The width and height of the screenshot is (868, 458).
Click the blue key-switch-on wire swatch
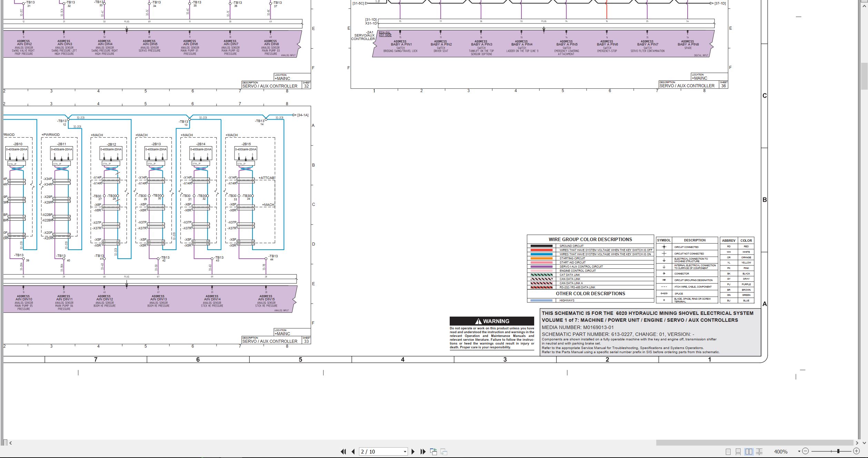pyautogui.click(x=541, y=254)
